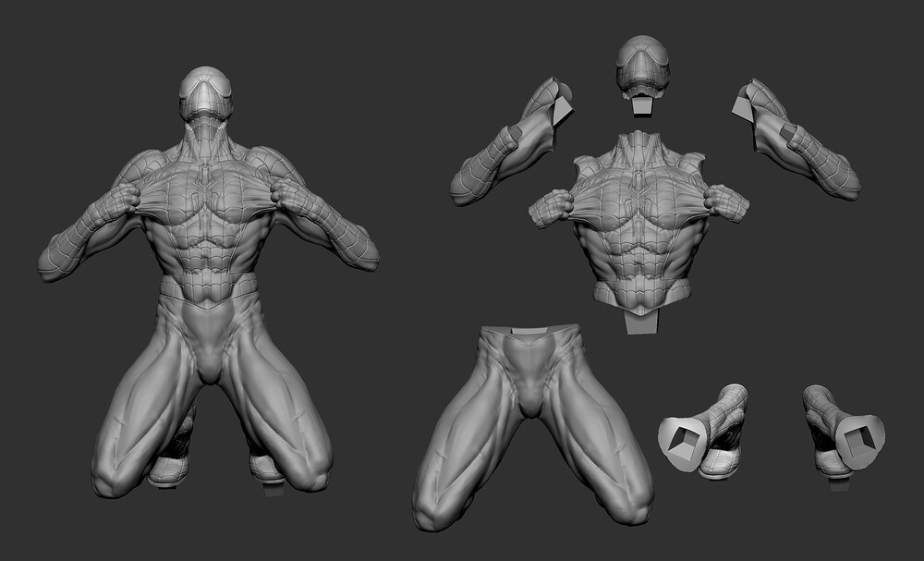
Task: Select the outermost detached foot piece
Action: point(844,436)
